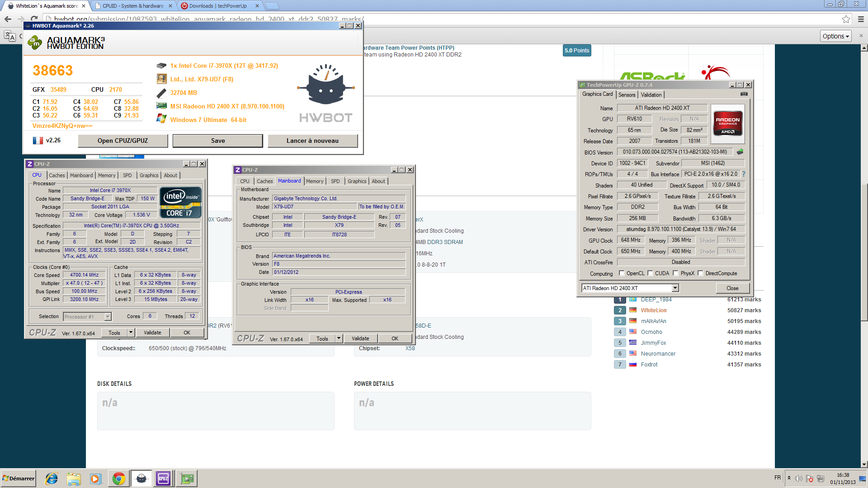Click the BIOS save chip icon in GPU-Z
Screen dimensions: 868x488
tap(740, 152)
